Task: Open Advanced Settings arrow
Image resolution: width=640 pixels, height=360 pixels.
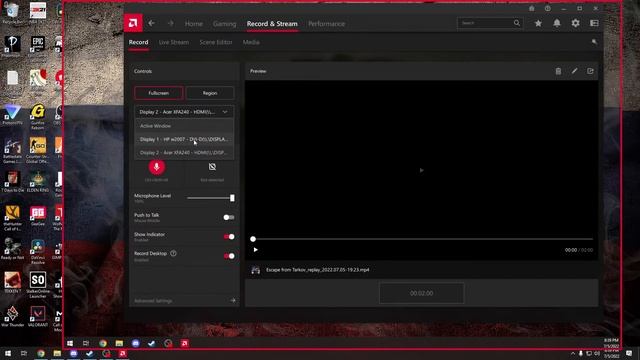Action: (233, 300)
